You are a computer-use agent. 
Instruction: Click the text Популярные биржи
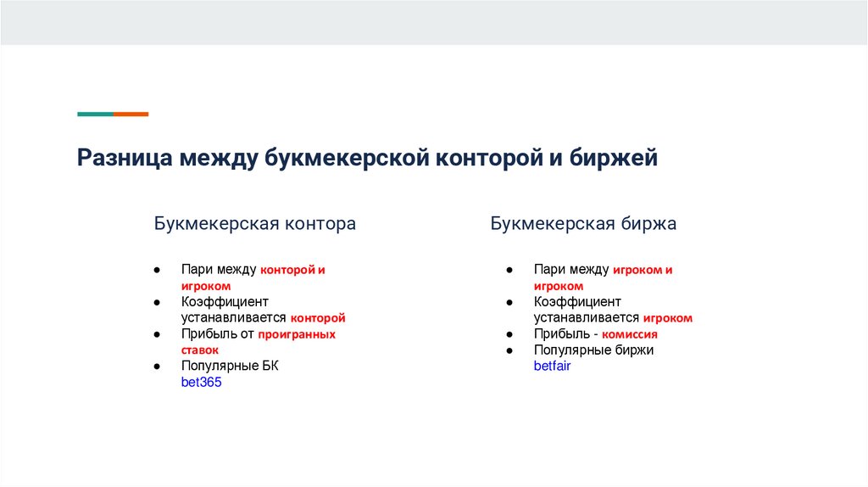pos(593,350)
